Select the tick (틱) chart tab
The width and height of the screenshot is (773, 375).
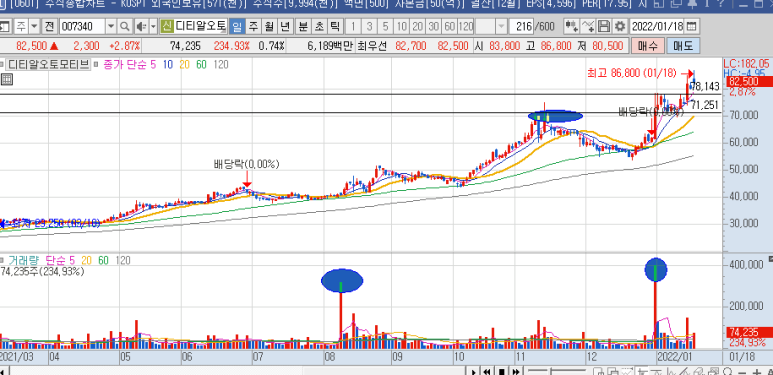click(x=335, y=26)
